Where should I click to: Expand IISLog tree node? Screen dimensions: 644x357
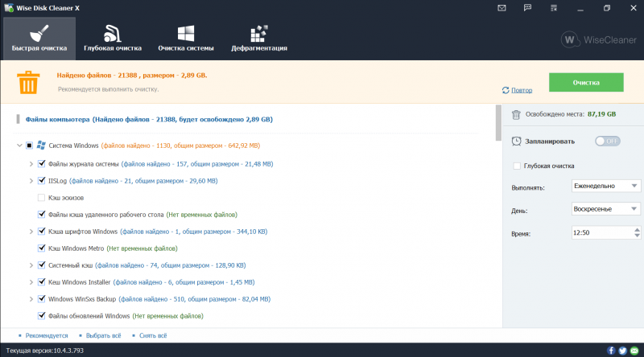click(31, 181)
